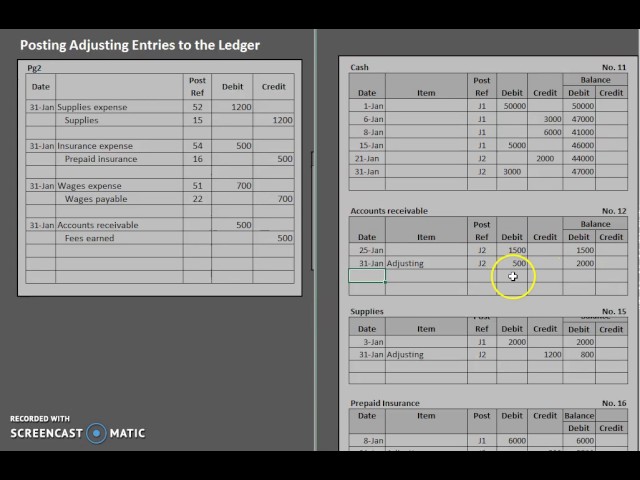Select balance 2000 in Accounts receivable Adjusting row
The width and height of the screenshot is (640, 480).
[579, 263]
